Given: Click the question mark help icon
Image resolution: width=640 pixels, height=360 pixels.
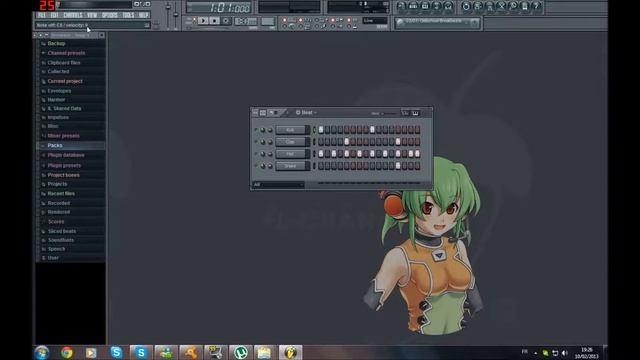Looking at the screenshot, I should coord(537,6).
